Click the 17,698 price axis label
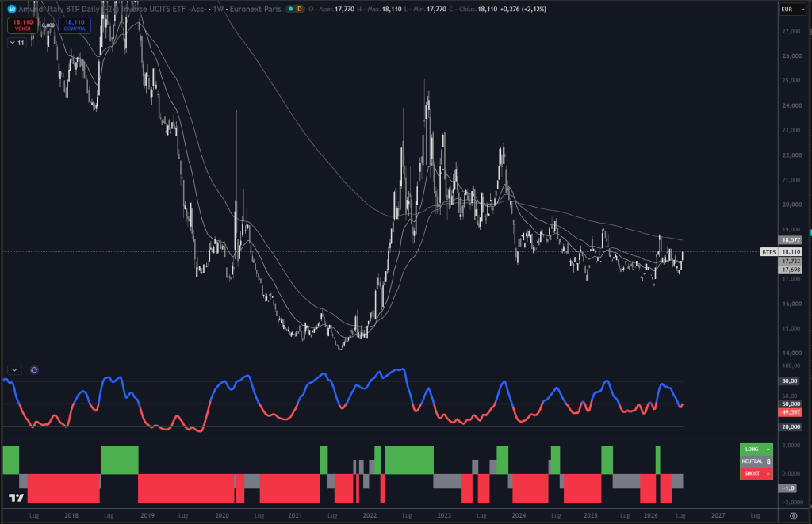812x524 pixels. [791, 270]
